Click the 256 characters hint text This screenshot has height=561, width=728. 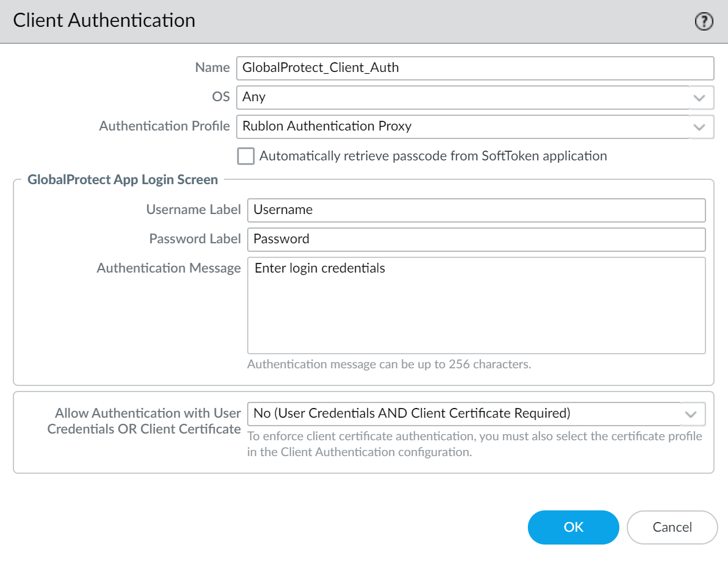pyautogui.click(x=389, y=365)
